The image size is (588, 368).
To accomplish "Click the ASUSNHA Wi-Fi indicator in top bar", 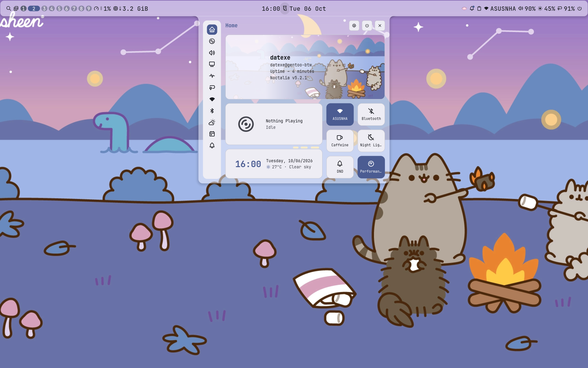I will coord(500,9).
